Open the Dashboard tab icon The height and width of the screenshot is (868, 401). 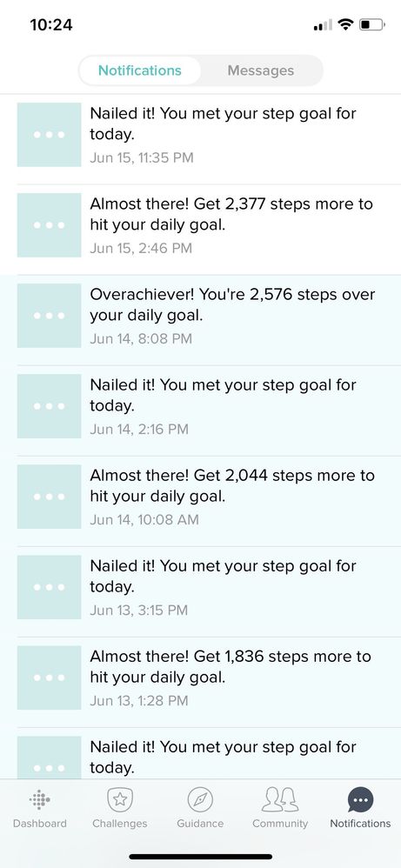[x=39, y=799]
